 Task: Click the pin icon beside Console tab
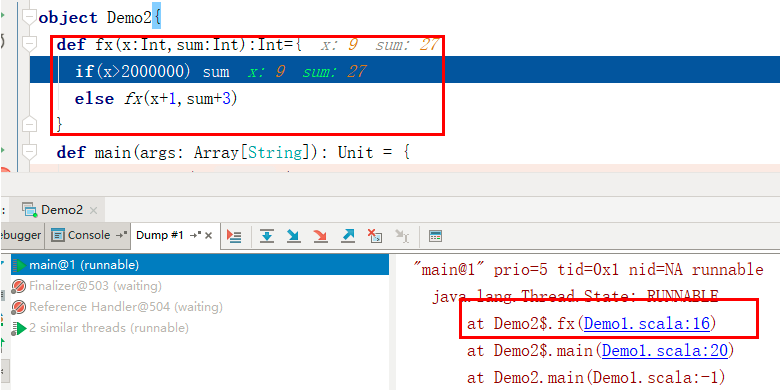pyautogui.click(x=121, y=235)
